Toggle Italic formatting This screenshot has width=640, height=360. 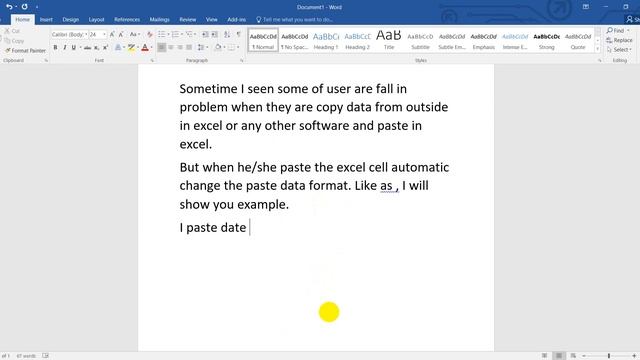(64, 48)
